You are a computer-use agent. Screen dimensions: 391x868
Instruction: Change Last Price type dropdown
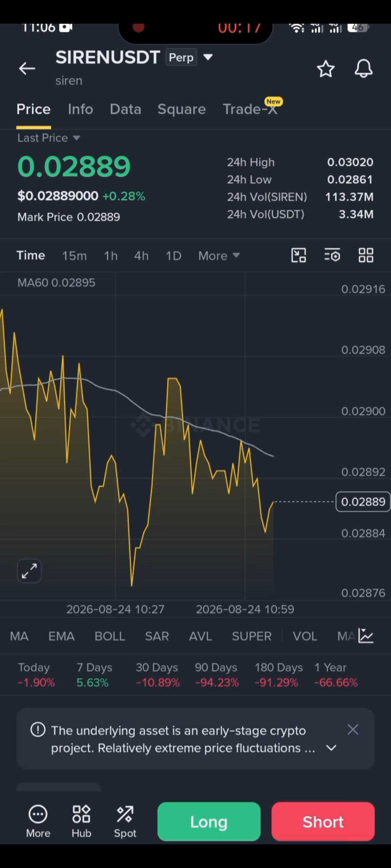point(49,138)
